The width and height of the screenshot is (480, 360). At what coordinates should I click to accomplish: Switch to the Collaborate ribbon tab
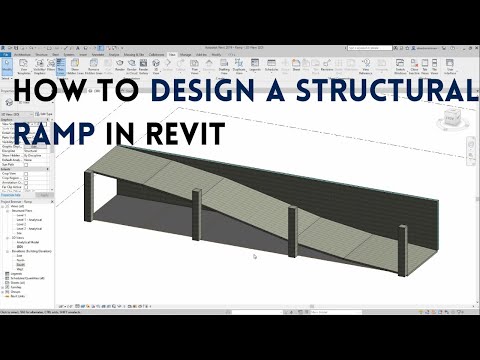[156, 55]
